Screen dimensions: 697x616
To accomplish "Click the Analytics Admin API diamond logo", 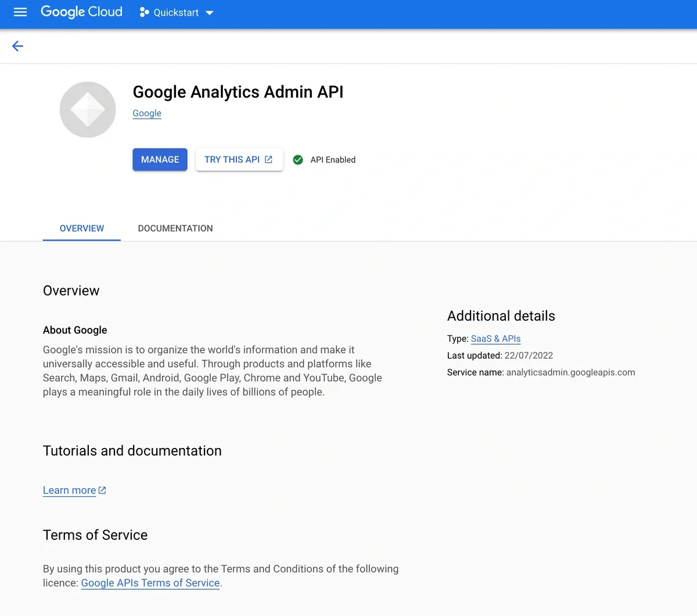I will click(88, 109).
